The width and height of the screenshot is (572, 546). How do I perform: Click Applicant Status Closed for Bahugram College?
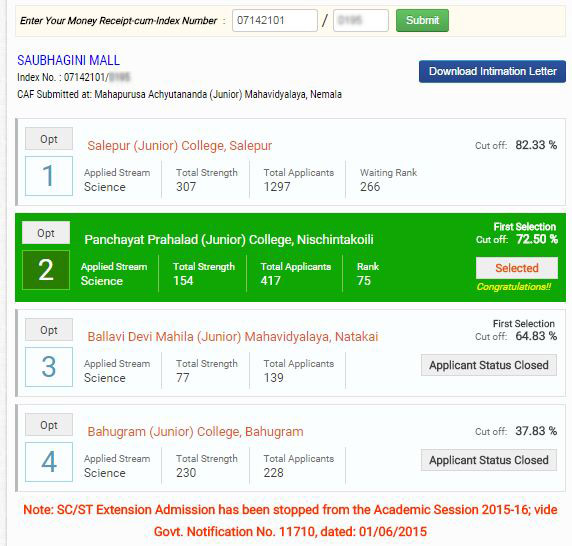(x=489, y=460)
